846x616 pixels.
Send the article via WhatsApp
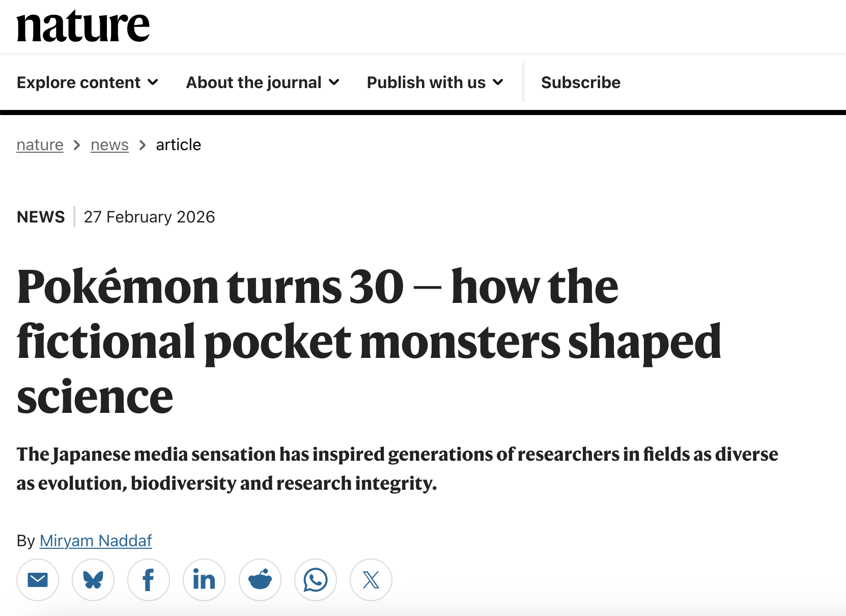point(316,580)
